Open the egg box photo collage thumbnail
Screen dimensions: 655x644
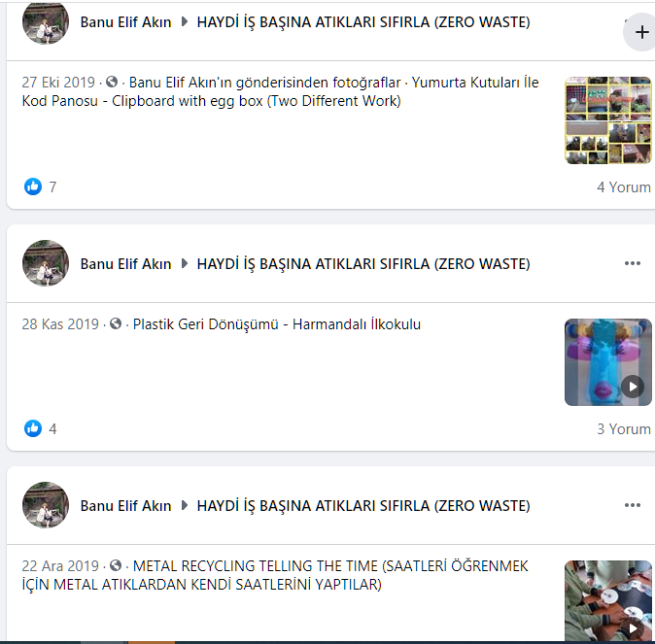(607, 120)
